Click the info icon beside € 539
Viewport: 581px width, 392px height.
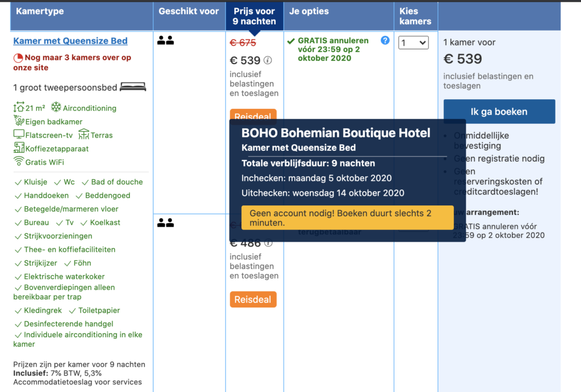[x=268, y=60]
